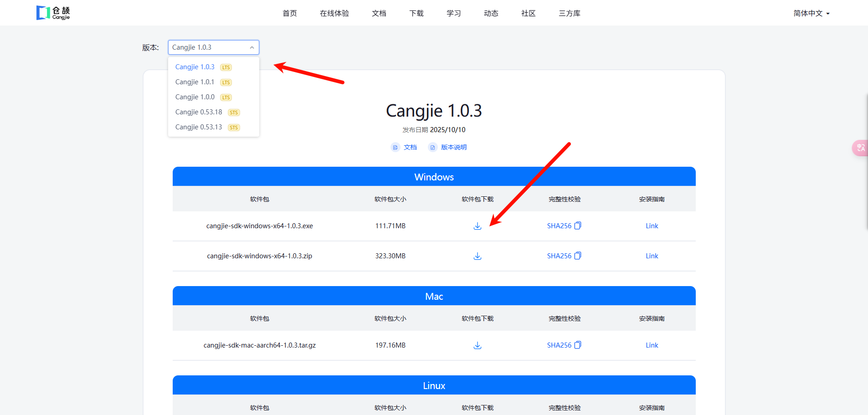This screenshot has width=868, height=415.
Task: Open the 版本说明 release notes link
Action: click(x=454, y=147)
